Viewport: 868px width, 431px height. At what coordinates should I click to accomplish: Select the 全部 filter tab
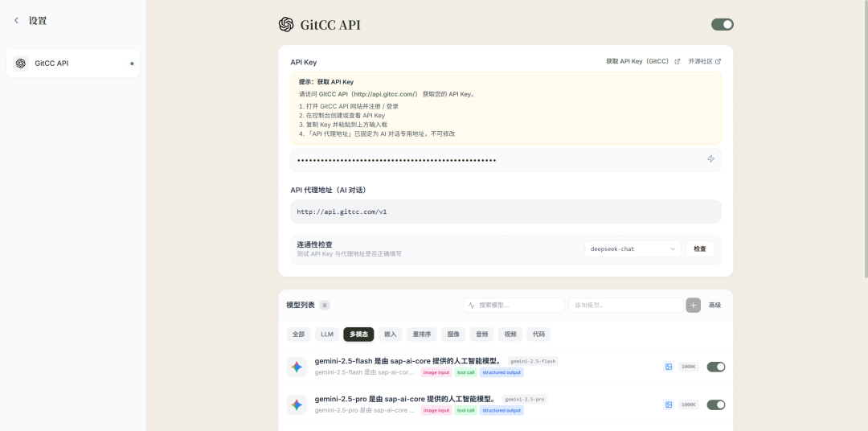298,334
